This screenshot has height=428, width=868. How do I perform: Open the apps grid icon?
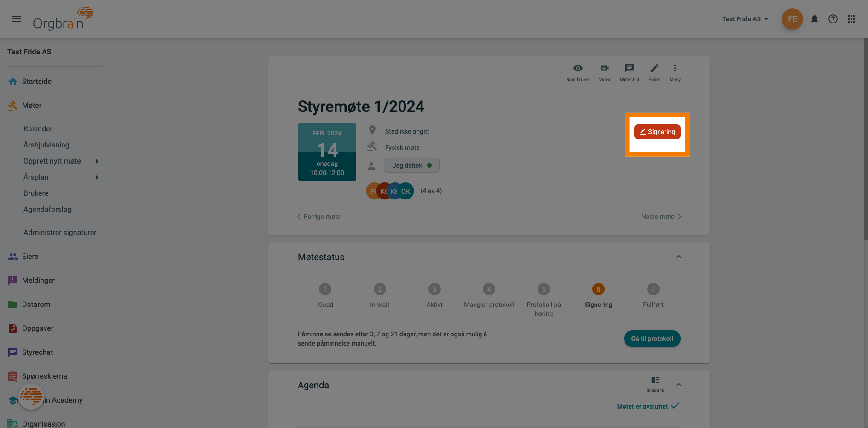(x=851, y=19)
